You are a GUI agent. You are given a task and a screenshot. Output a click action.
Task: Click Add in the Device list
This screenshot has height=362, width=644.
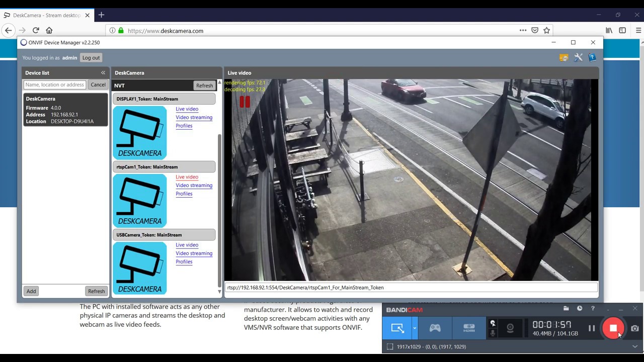pyautogui.click(x=31, y=291)
